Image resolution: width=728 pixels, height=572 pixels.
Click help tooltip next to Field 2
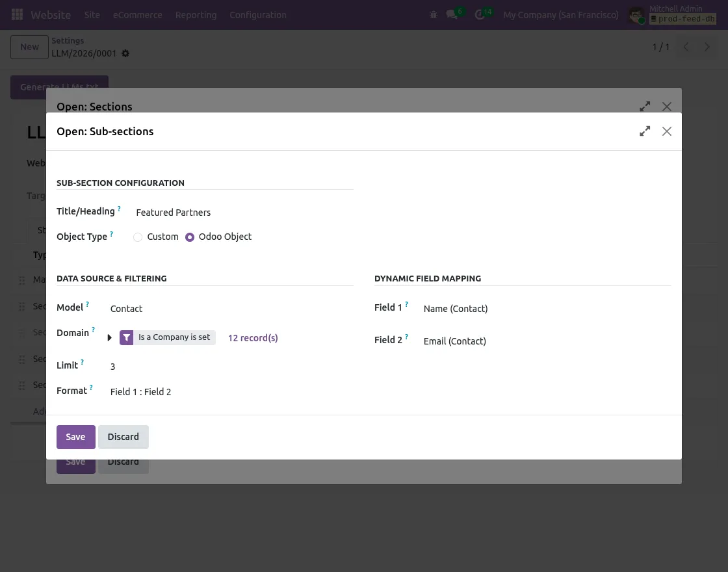[x=407, y=337]
